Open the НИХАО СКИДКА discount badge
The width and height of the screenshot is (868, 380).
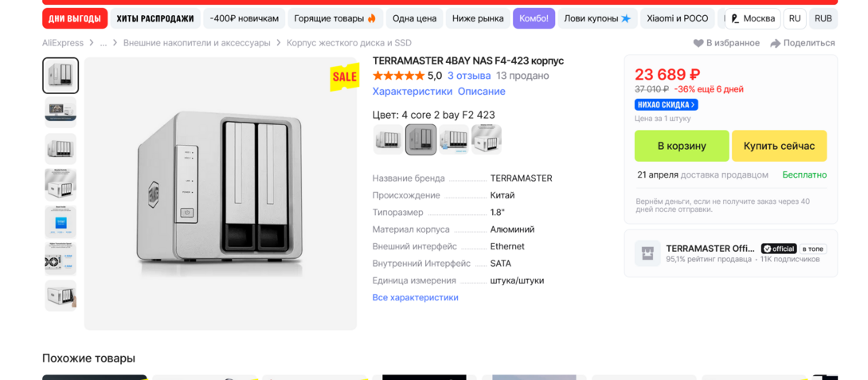click(666, 104)
